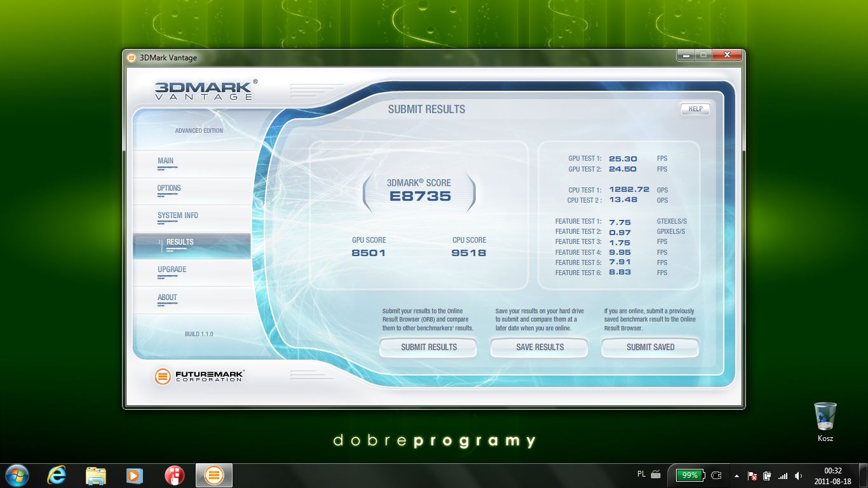This screenshot has height=488, width=868.
Task: Click the volume speaker tray icon
Action: (798, 475)
